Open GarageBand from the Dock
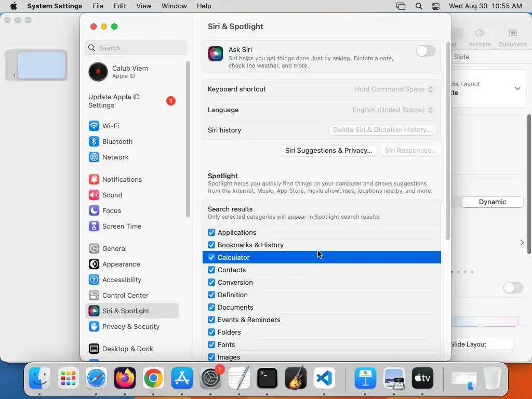The width and height of the screenshot is (532, 399). tap(296, 378)
